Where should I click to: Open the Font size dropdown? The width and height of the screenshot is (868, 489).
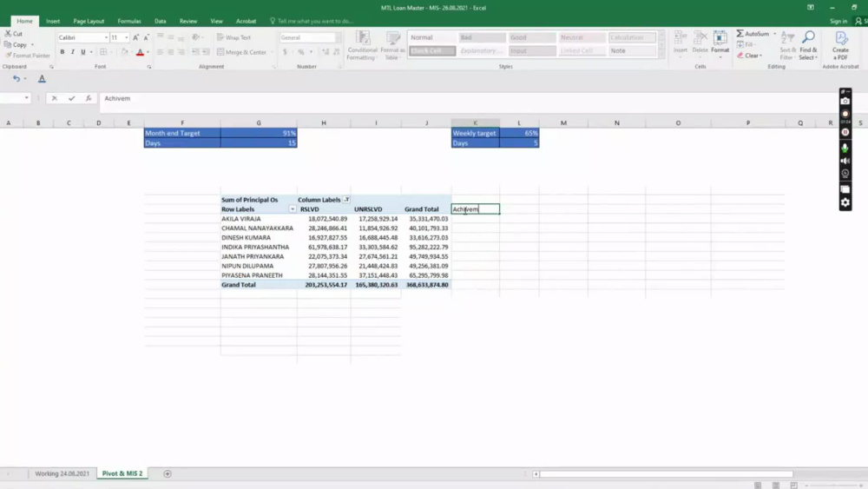click(x=126, y=37)
